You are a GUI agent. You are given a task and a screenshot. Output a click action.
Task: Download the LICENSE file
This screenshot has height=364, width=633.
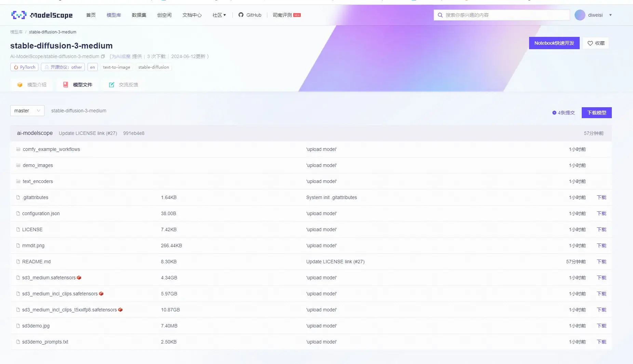coord(602,229)
